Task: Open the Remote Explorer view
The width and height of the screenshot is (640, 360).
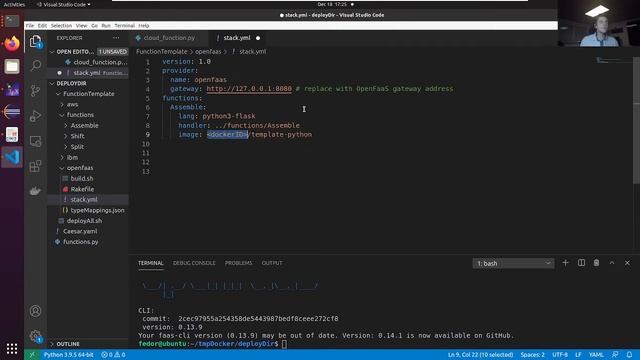Action: point(36,141)
